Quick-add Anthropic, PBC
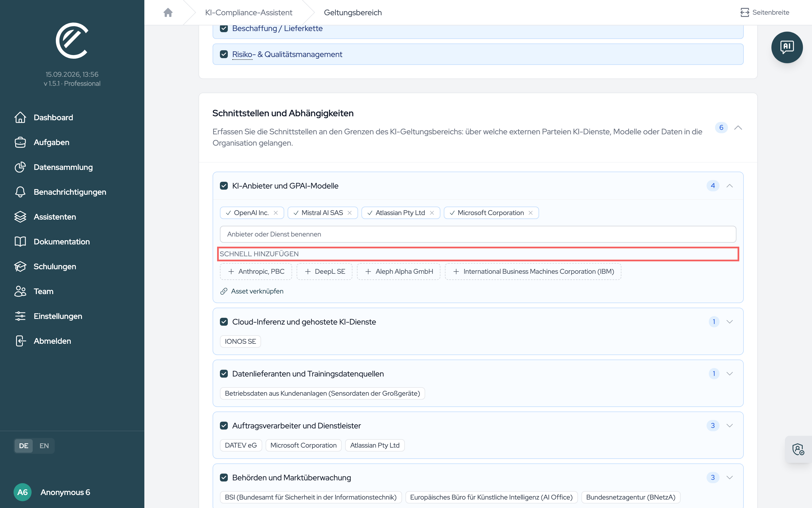This screenshot has height=508, width=812. [x=256, y=271]
